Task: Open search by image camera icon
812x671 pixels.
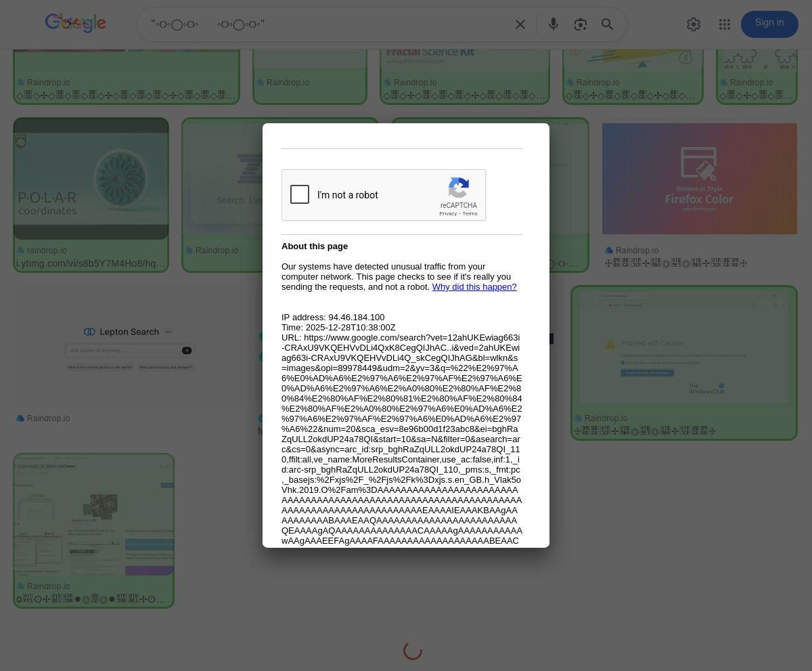Action: tap(581, 25)
